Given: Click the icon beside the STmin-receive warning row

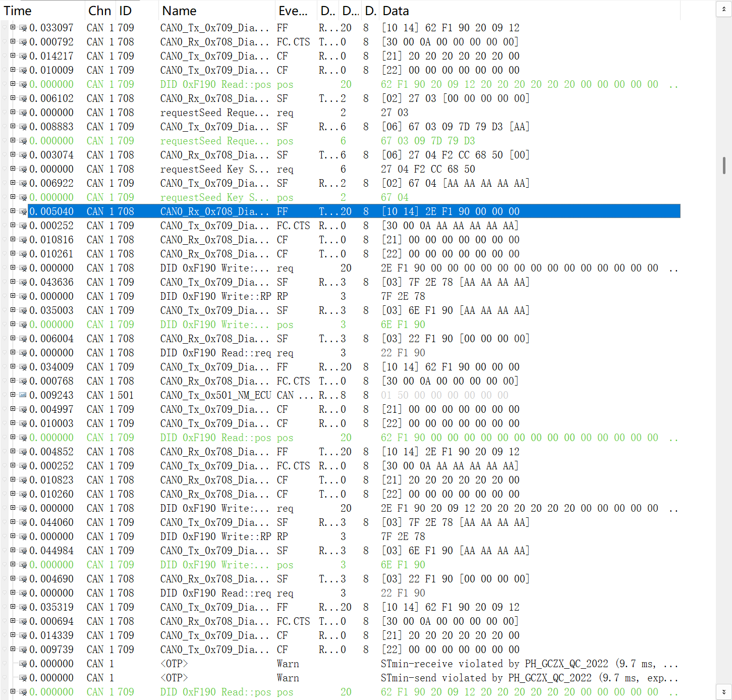Looking at the screenshot, I should pos(23,664).
